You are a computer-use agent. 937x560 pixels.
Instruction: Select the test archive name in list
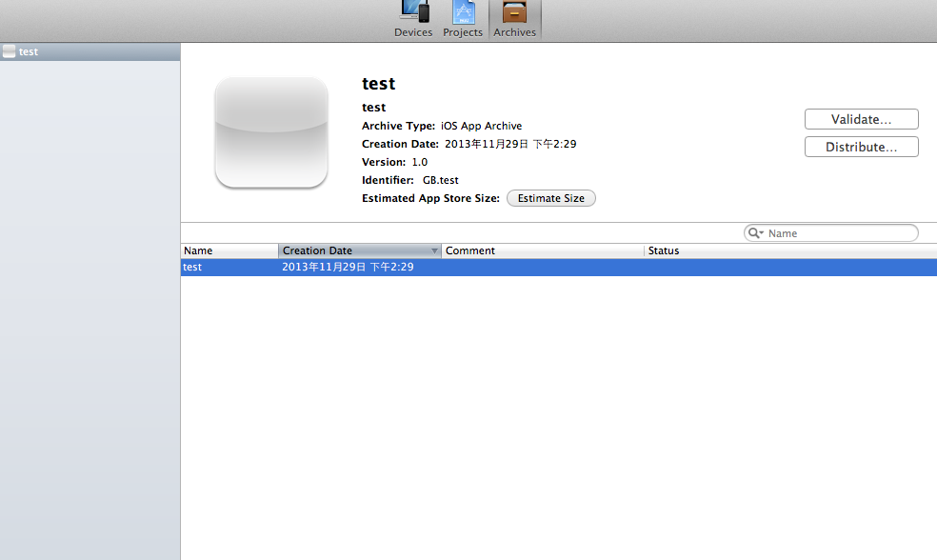(192, 268)
